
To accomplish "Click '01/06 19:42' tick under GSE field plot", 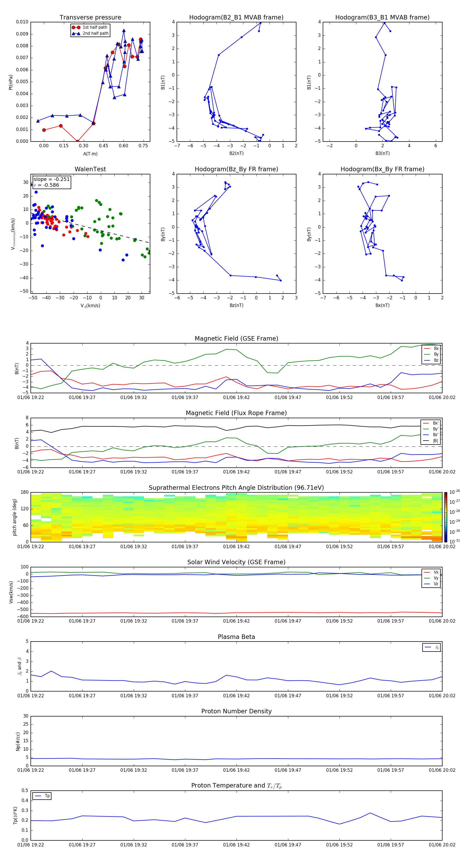I will tap(236, 398).
